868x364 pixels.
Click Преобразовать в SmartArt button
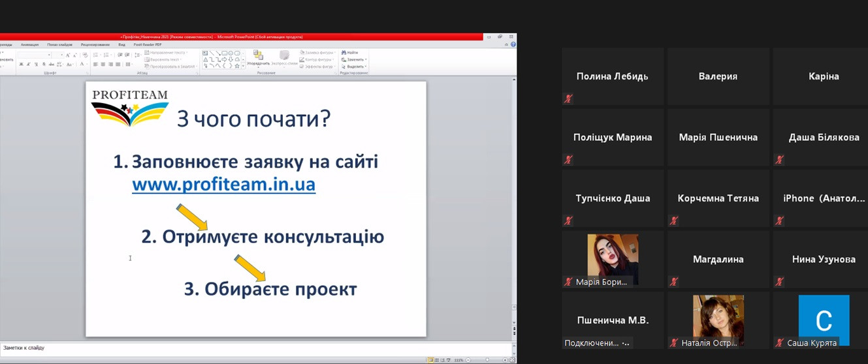(170, 67)
